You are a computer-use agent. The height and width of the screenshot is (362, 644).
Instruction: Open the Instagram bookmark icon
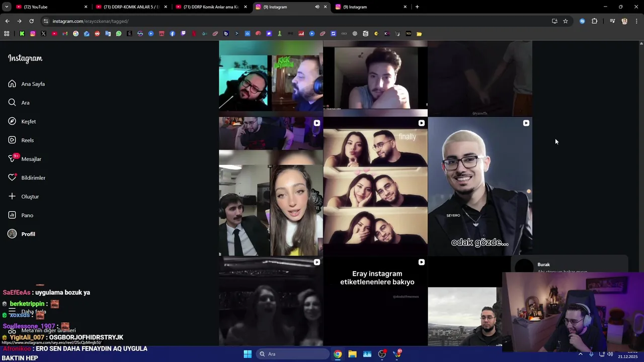click(x=33, y=34)
